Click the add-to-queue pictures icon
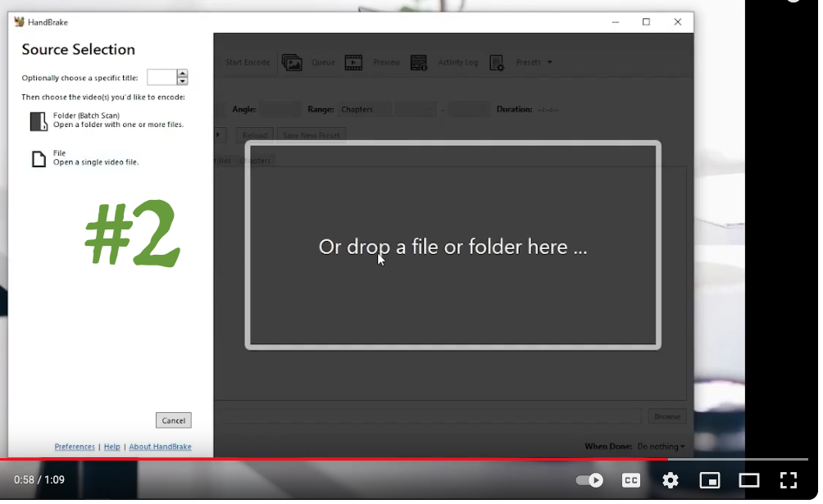Screen dimensions: 823x504 [x=292, y=62]
